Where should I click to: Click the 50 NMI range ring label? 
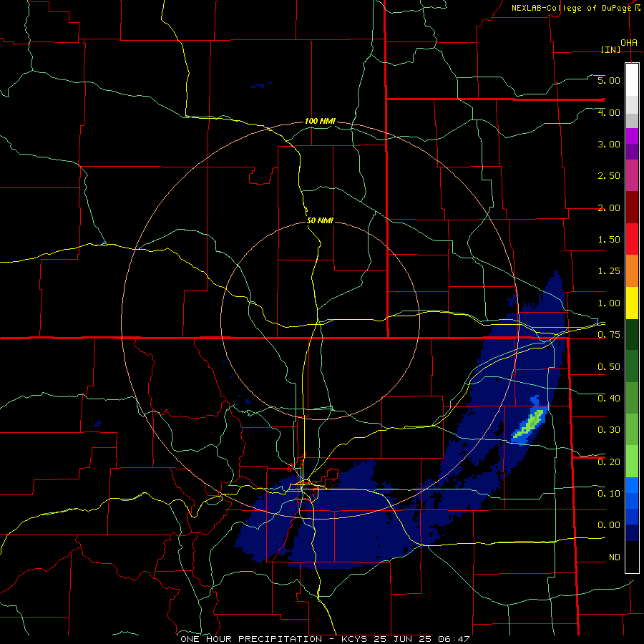tap(320, 220)
